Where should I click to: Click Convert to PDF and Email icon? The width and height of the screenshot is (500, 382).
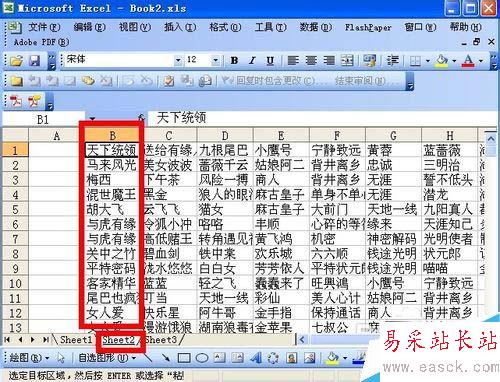(35, 101)
